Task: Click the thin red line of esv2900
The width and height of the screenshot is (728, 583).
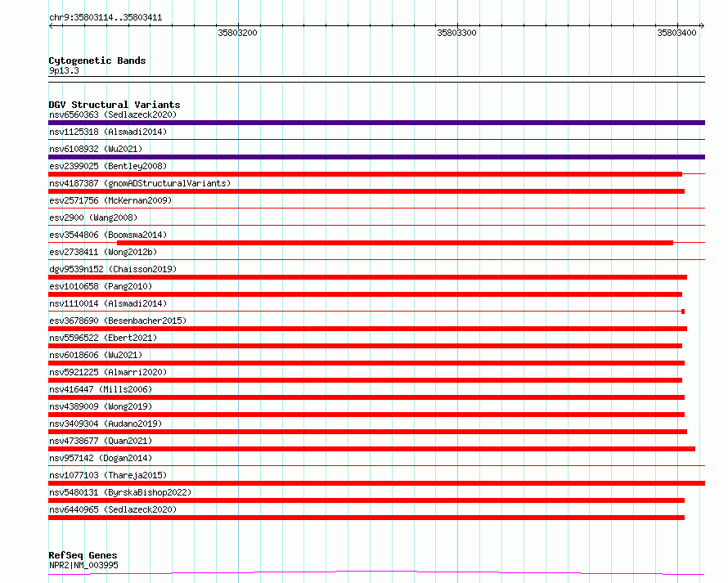Action: [x=376, y=226]
